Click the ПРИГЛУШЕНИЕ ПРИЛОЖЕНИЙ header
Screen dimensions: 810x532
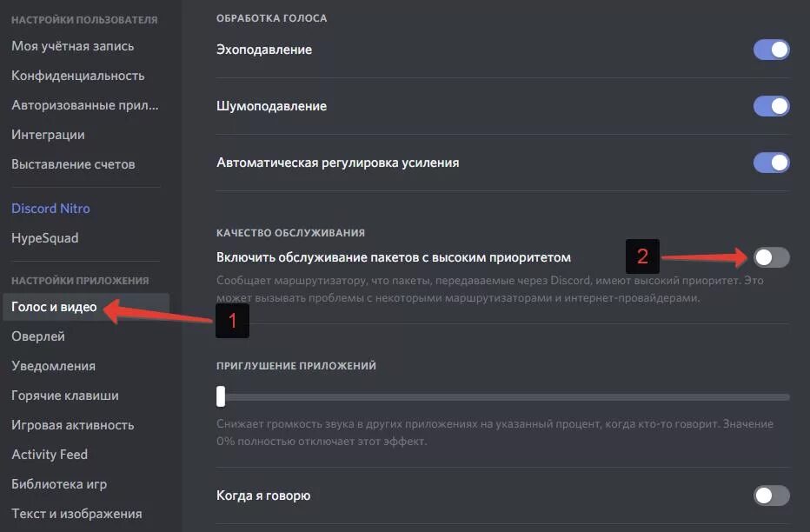pyautogui.click(x=296, y=366)
